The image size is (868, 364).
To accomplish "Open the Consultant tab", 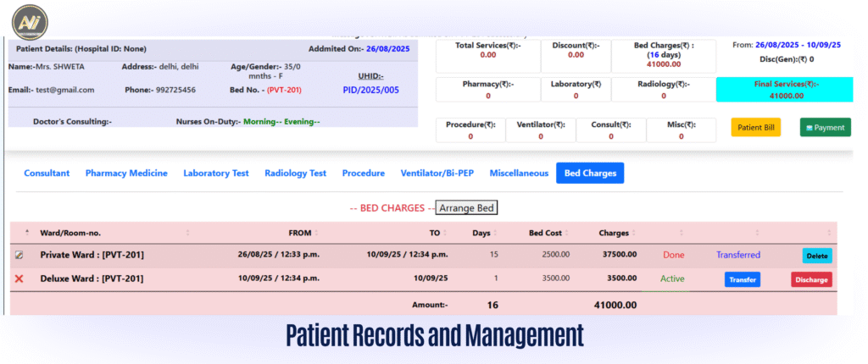I will click(47, 174).
